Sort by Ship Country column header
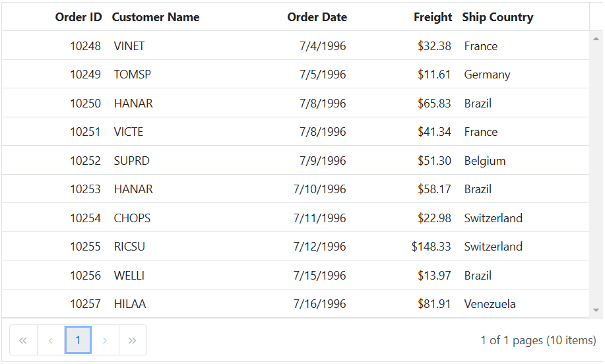The width and height of the screenshot is (605, 364). click(497, 17)
